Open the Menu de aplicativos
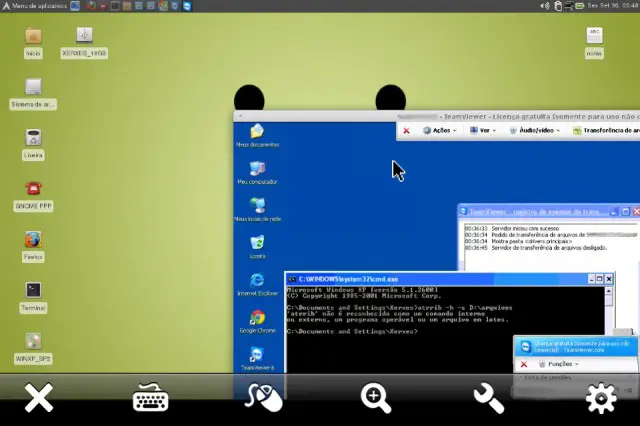The image size is (640, 426). click(x=34, y=6)
